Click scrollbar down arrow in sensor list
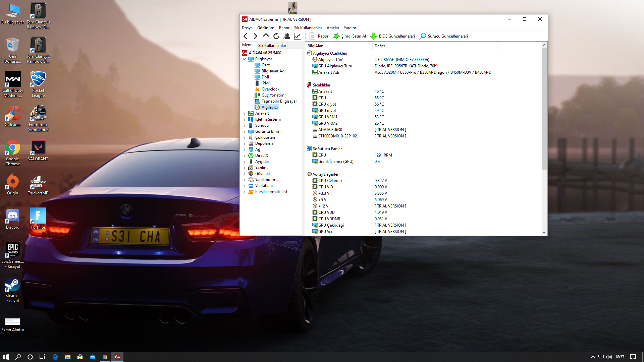644x362 pixels. tap(544, 232)
